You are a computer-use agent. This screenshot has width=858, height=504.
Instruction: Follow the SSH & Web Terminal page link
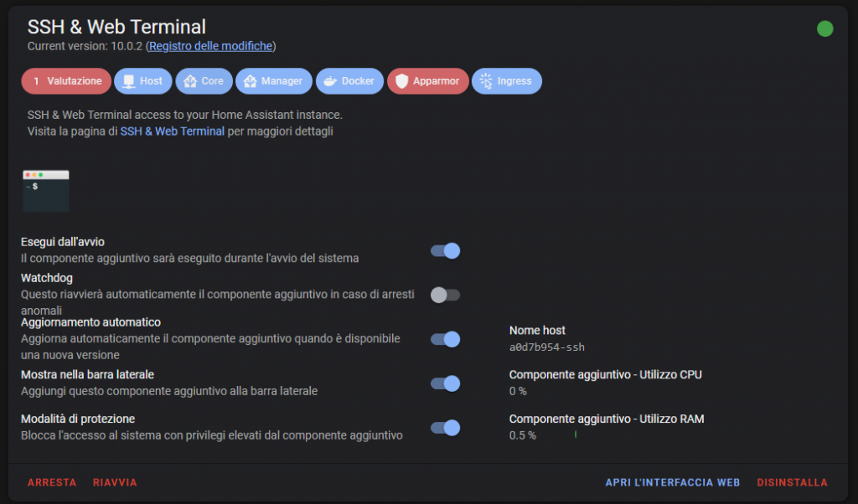173,131
